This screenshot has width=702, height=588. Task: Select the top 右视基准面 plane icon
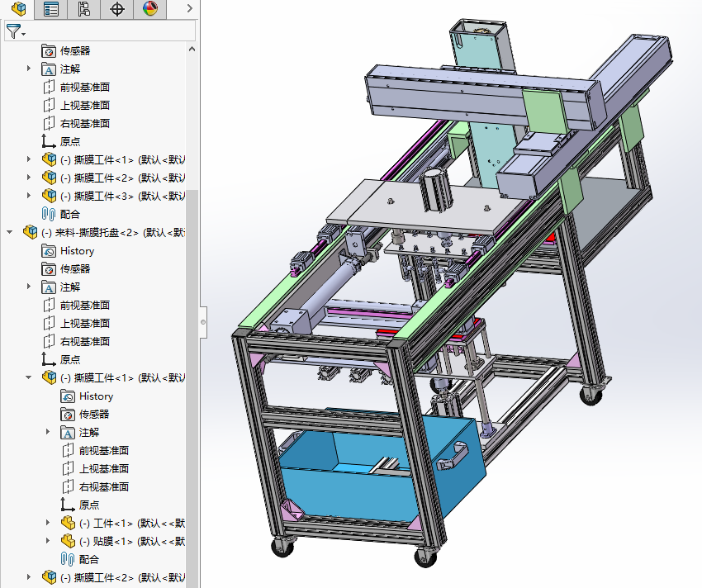coord(49,124)
